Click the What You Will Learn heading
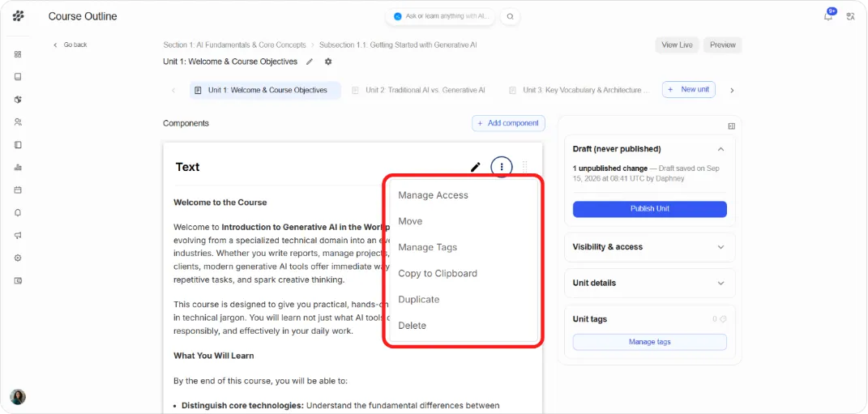Screen dimensions: 868x414 pyautogui.click(x=214, y=356)
